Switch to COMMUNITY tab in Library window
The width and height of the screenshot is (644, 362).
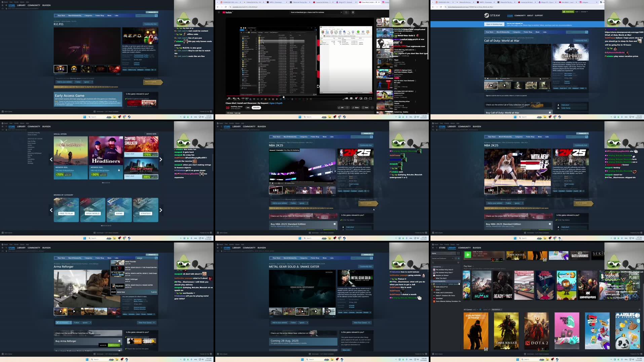click(x=464, y=248)
